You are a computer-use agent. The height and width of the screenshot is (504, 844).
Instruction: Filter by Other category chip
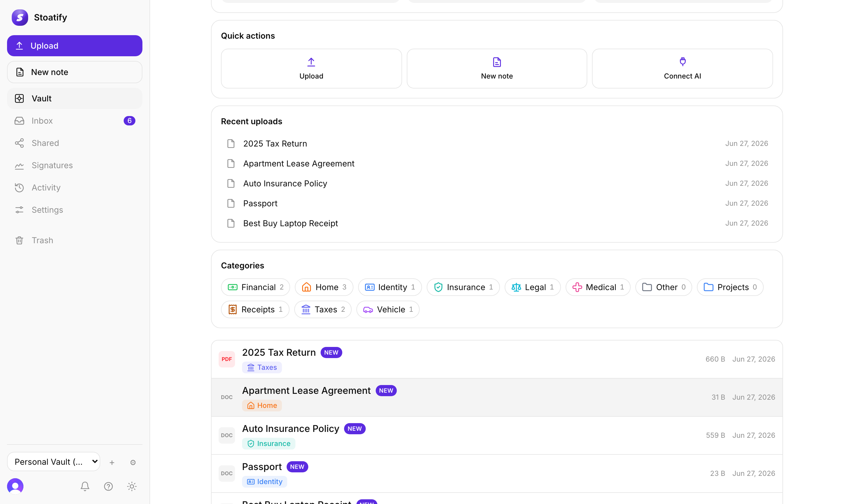click(664, 287)
